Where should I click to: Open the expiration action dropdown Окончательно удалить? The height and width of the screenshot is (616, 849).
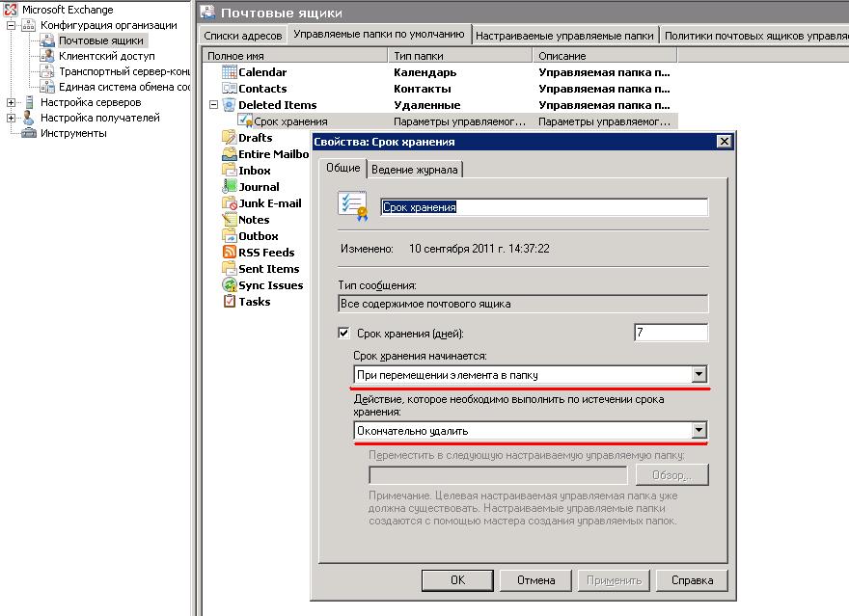coord(699,431)
